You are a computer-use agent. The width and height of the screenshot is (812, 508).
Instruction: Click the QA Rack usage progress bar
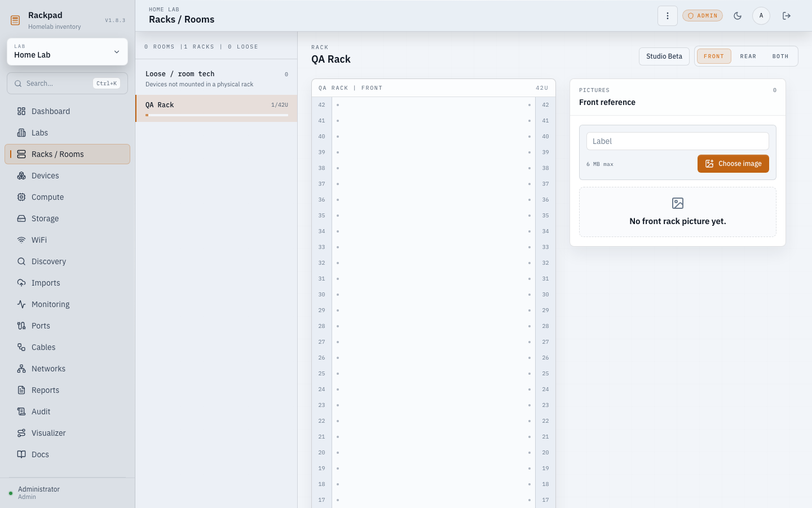click(x=217, y=115)
